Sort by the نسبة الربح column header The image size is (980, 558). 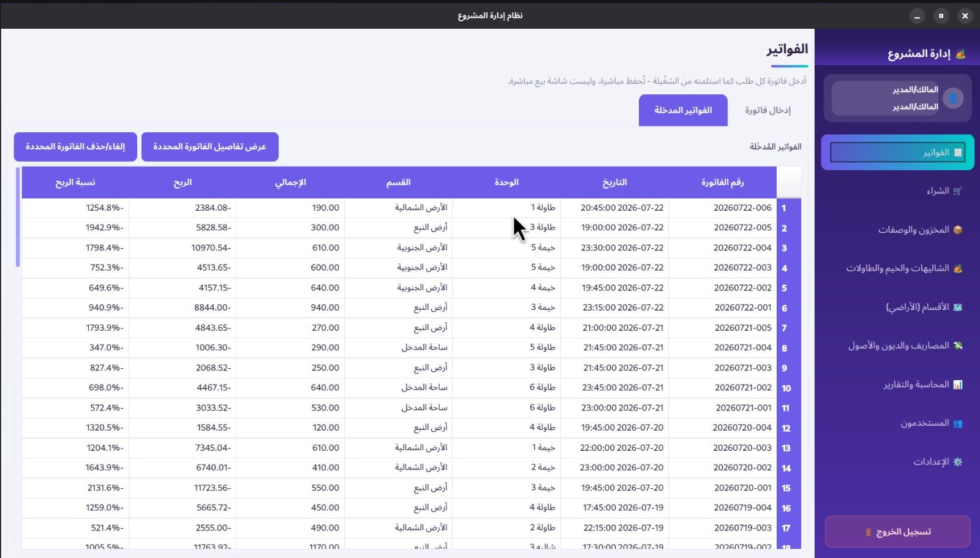pos(75,183)
